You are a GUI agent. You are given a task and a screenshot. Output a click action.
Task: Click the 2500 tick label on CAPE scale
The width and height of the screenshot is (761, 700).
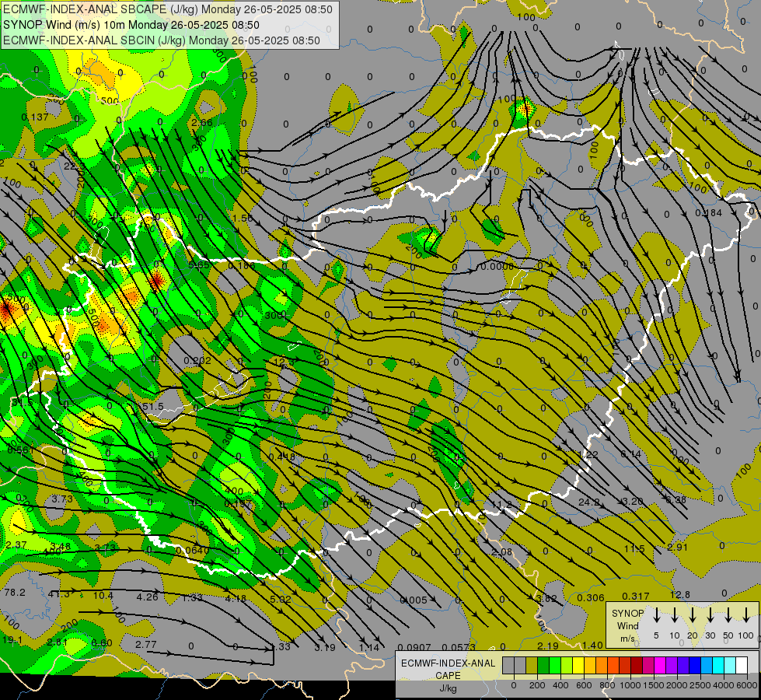tap(700, 685)
